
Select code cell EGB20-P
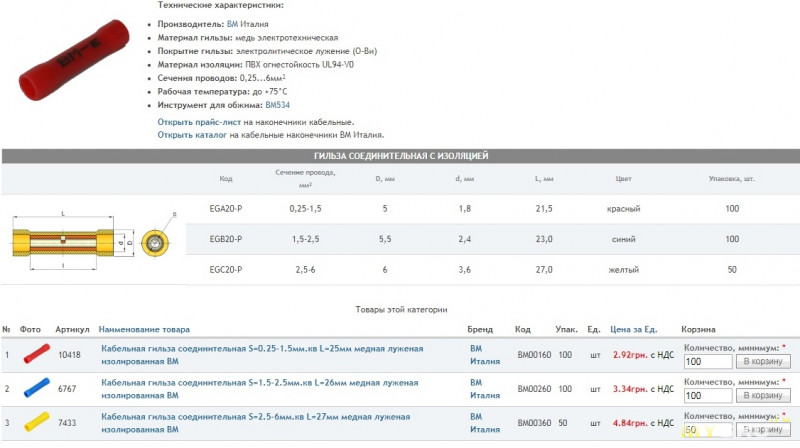pos(226,239)
